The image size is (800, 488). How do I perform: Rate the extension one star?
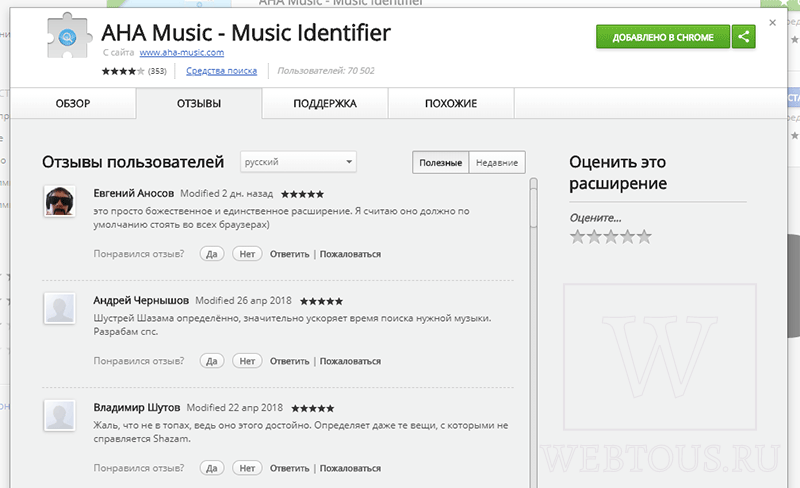(x=578, y=237)
